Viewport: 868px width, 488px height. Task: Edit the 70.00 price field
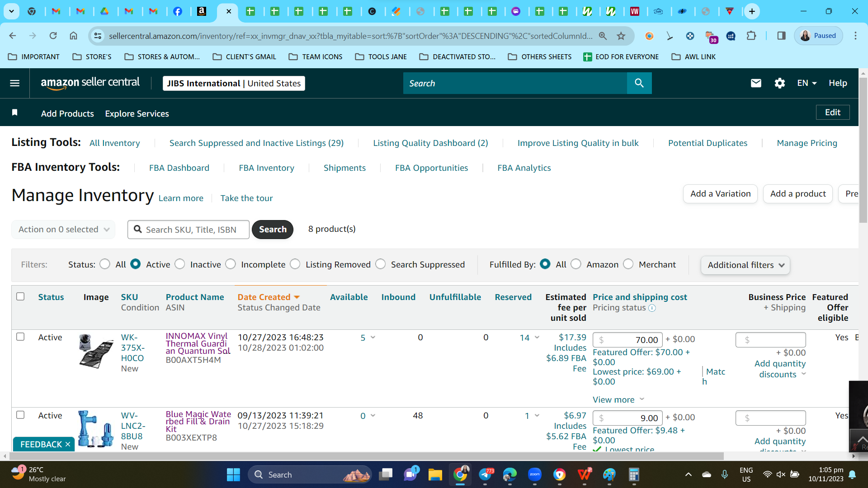point(627,340)
